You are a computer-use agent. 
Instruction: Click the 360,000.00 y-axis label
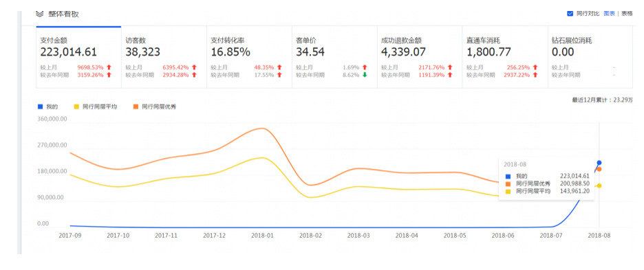(52, 119)
